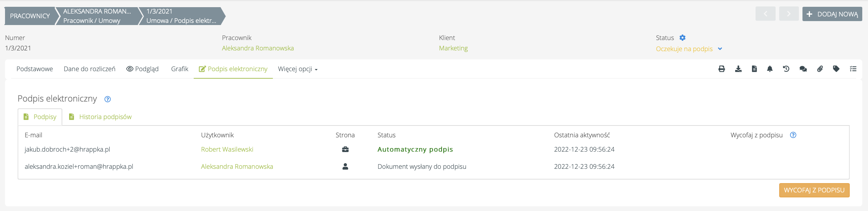This screenshot has width=868, height=211.
Task: Open the change history clock icon
Action: pos(786,69)
